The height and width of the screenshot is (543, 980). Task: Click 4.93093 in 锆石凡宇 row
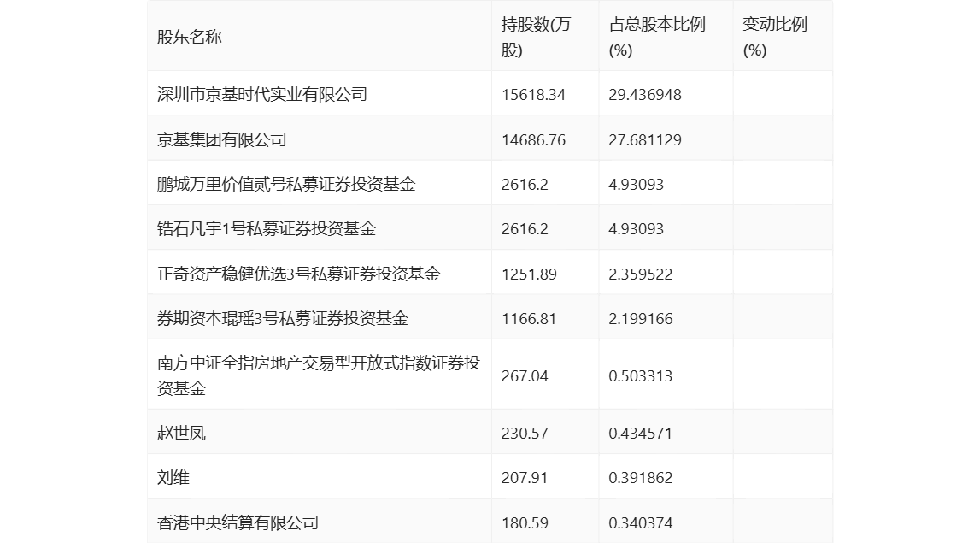[637, 229]
